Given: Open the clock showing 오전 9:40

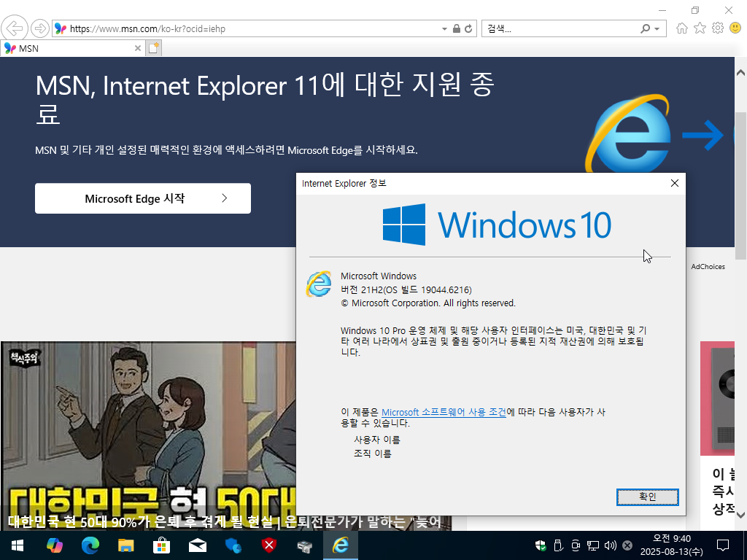Looking at the screenshot, I should [x=671, y=545].
